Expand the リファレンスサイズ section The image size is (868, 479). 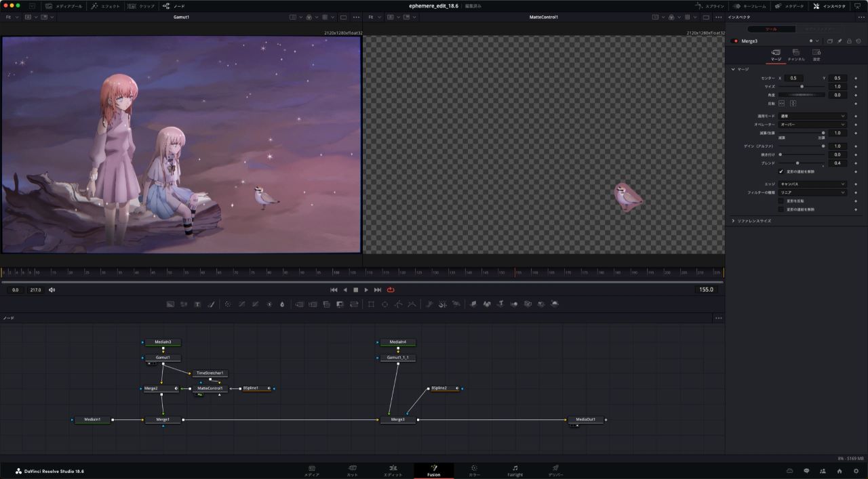pyautogui.click(x=734, y=221)
